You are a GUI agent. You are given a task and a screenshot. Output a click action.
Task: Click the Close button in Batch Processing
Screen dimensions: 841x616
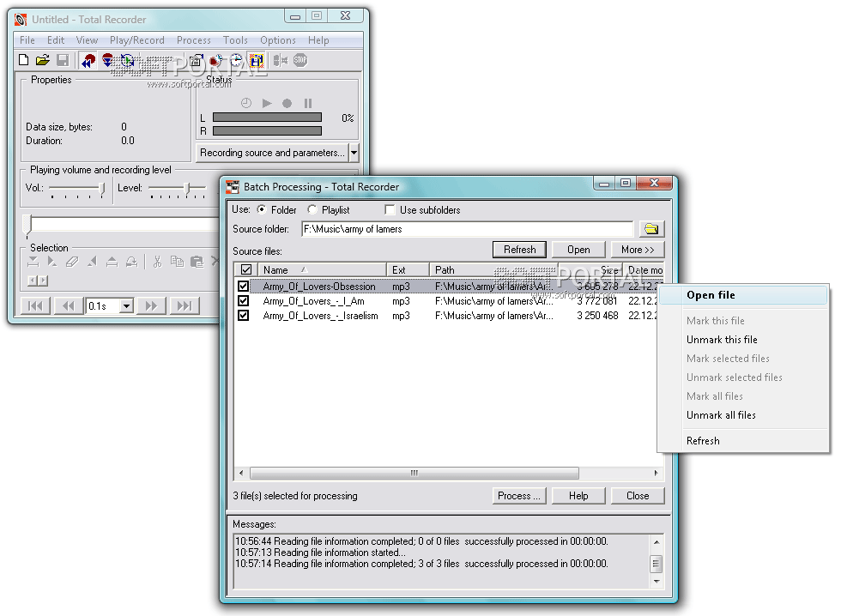[638, 496]
